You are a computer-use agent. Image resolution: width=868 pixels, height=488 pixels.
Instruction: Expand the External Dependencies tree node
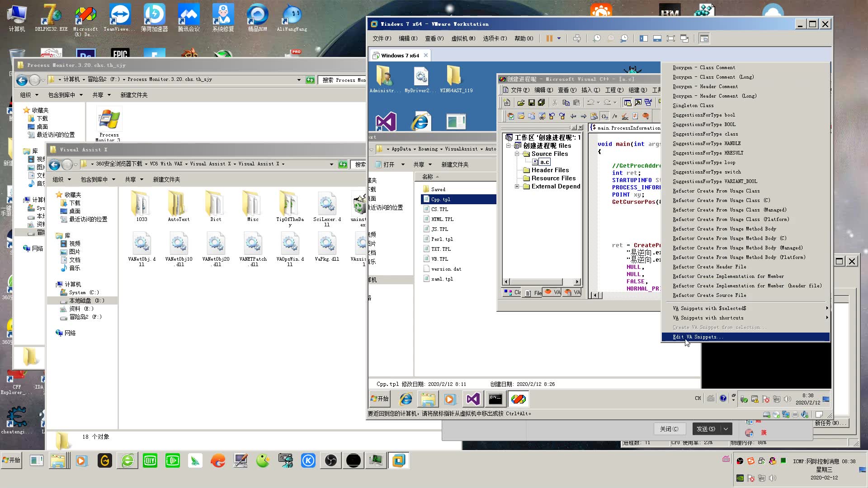[517, 186]
